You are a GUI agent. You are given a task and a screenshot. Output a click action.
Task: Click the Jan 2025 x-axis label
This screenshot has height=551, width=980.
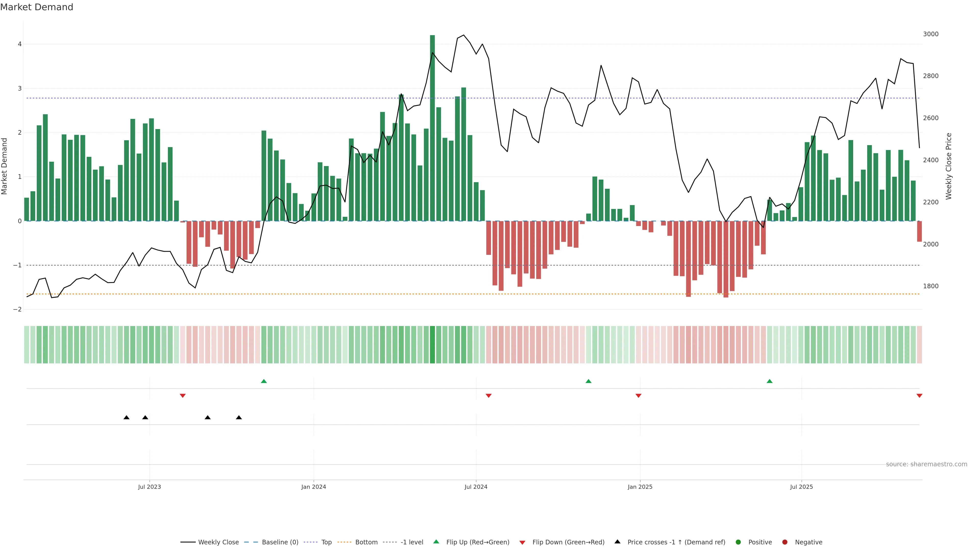[x=640, y=487]
